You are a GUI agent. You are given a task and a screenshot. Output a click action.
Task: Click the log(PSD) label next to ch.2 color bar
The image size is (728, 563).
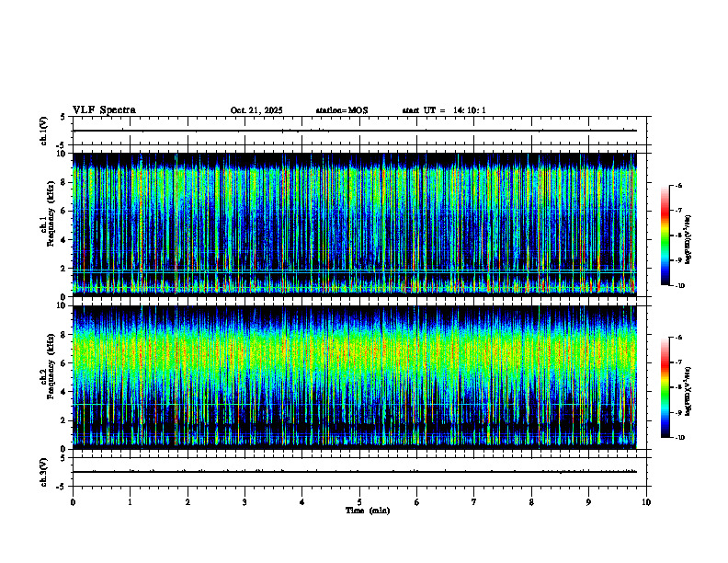click(x=688, y=391)
